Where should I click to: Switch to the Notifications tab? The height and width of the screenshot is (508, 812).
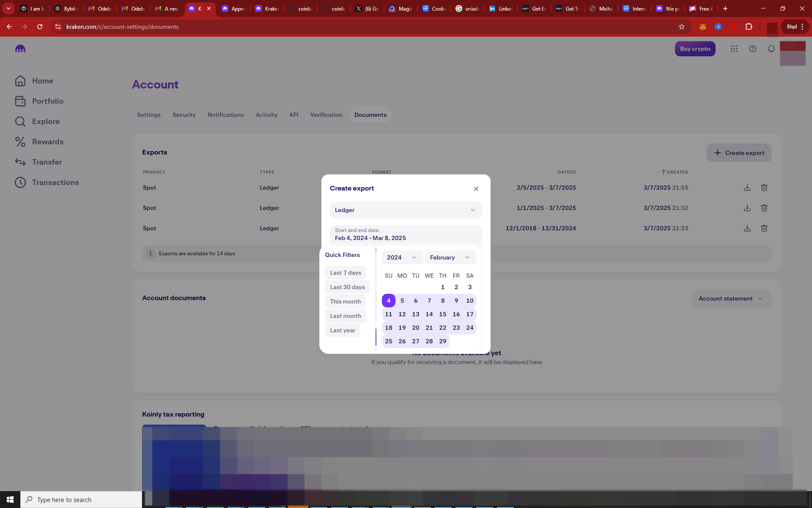(x=225, y=115)
